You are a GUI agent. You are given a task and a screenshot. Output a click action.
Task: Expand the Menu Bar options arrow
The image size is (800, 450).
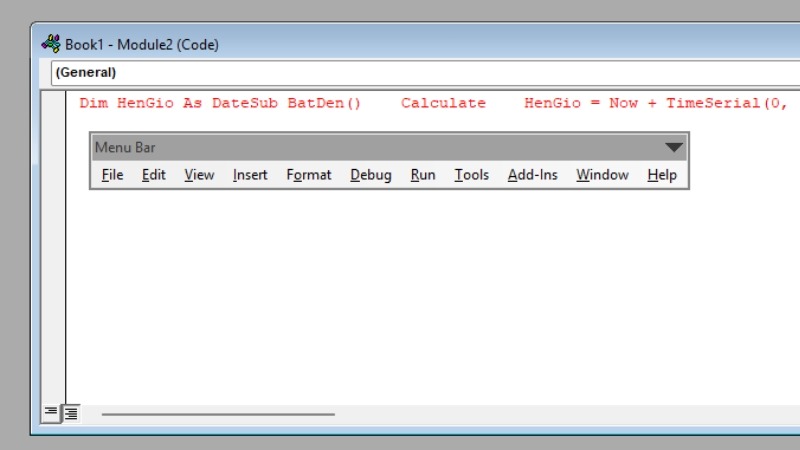tap(675, 148)
